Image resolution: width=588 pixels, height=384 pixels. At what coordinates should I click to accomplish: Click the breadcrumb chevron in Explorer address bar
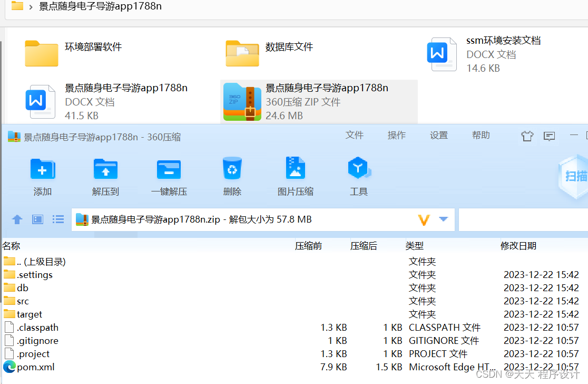(x=31, y=7)
